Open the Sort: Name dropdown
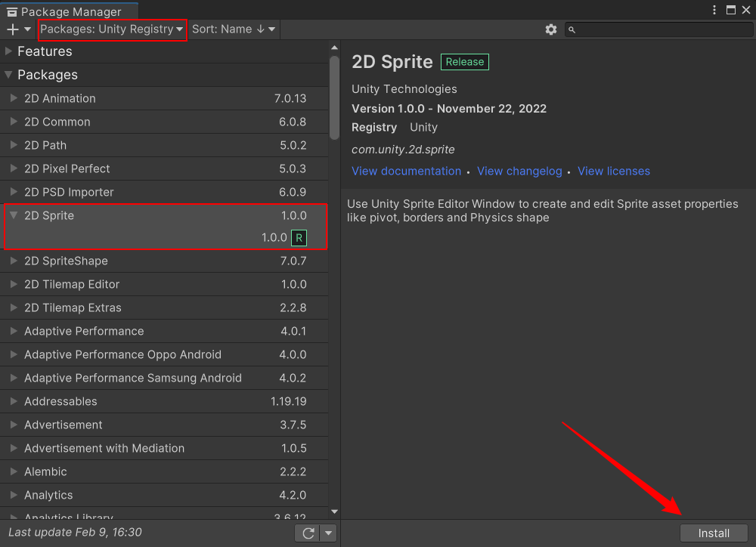The image size is (756, 547). coord(234,29)
